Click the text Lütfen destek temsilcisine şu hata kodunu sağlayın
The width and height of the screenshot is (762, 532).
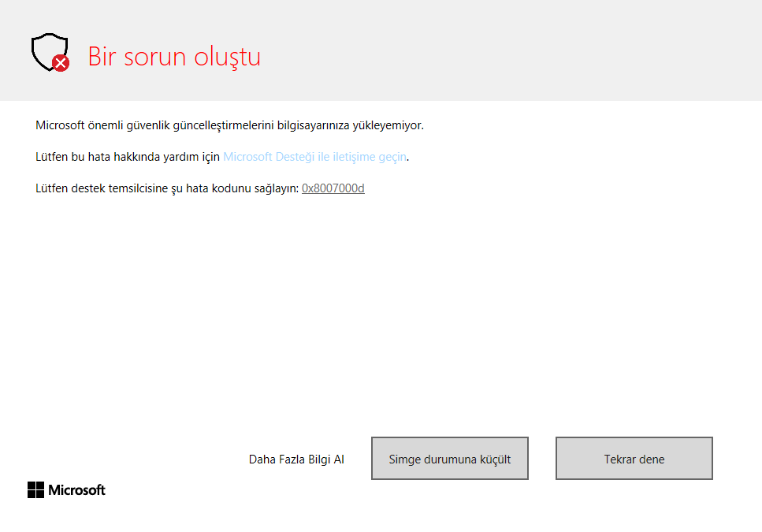point(167,188)
